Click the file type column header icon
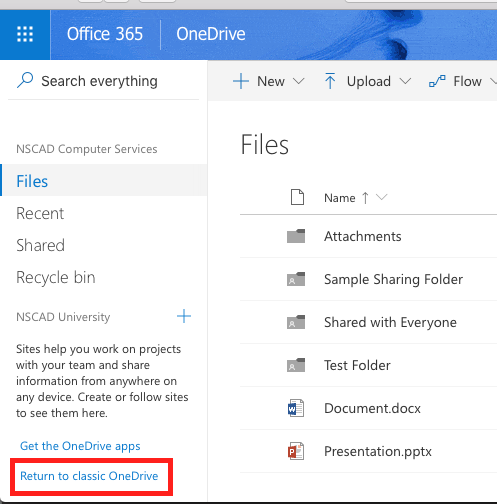497x504 pixels. coord(297,197)
